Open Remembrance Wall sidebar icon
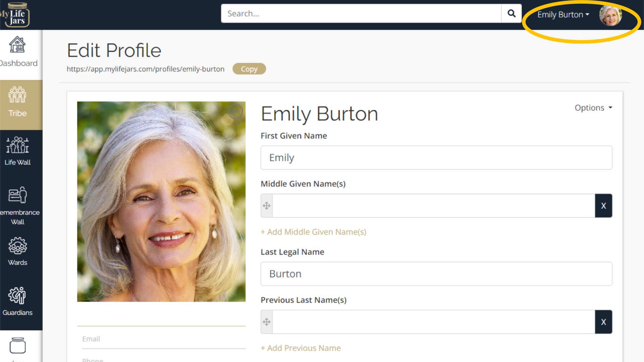 point(17,195)
